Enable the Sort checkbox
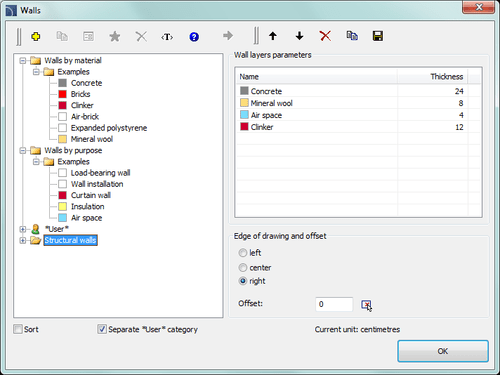500x375 pixels. (18, 329)
